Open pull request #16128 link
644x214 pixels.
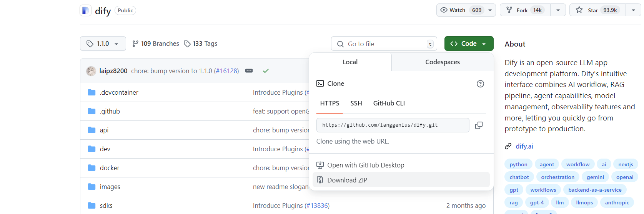226,71
